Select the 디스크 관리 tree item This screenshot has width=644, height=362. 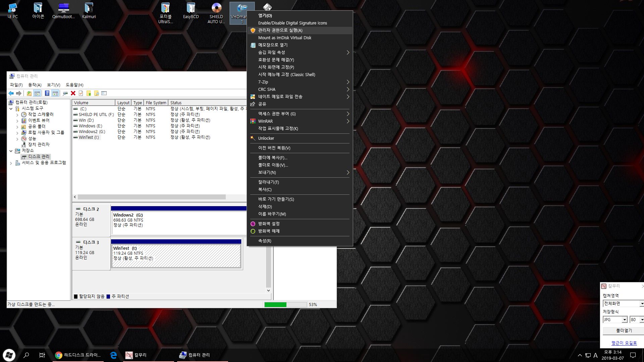(35, 157)
